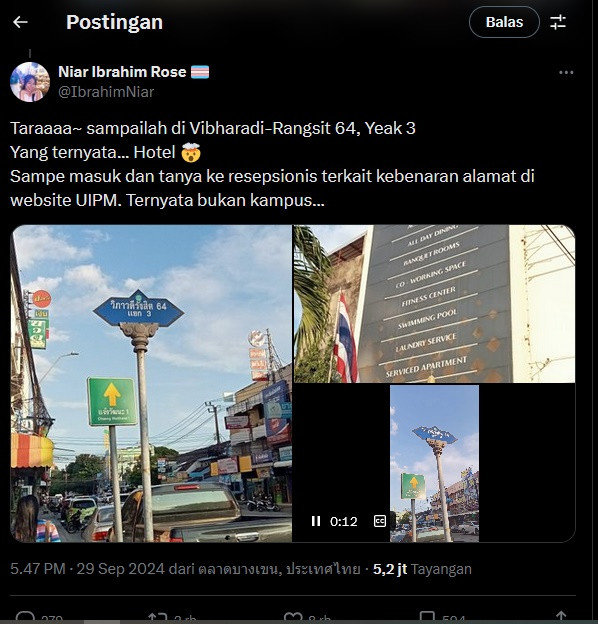Go back using the left arrow icon

pos(20,22)
